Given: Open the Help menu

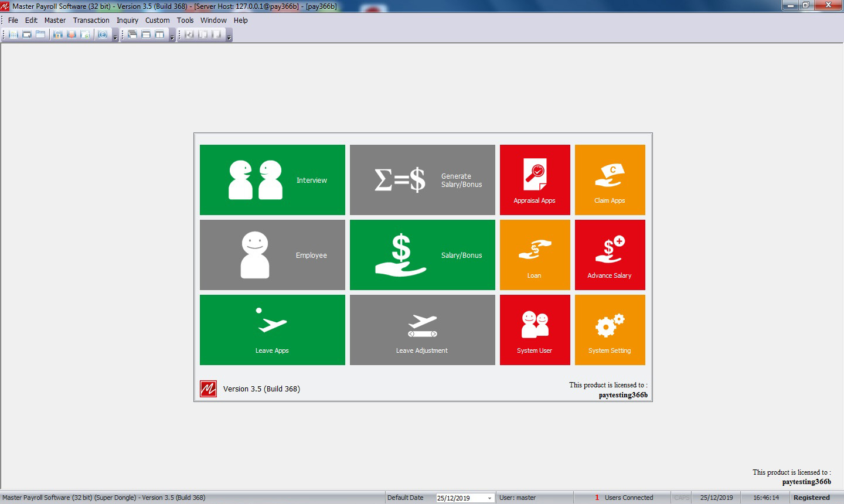Looking at the screenshot, I should [x=241, y=20].
